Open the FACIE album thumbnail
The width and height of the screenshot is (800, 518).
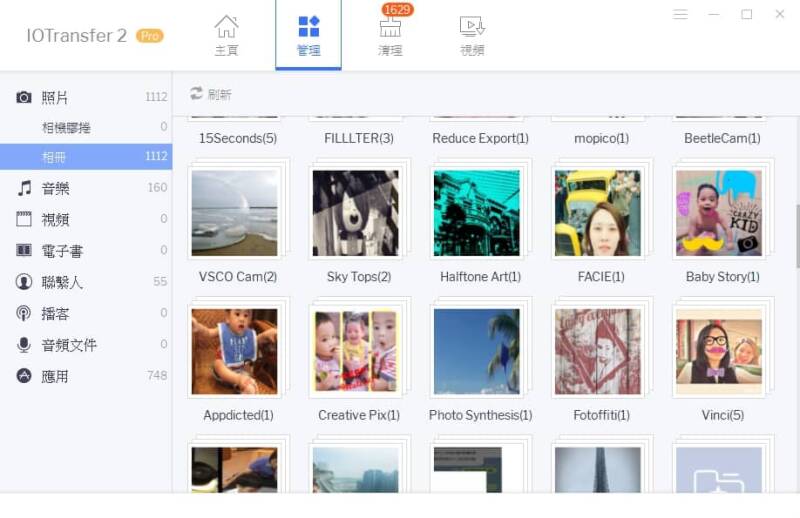(597, 213)
